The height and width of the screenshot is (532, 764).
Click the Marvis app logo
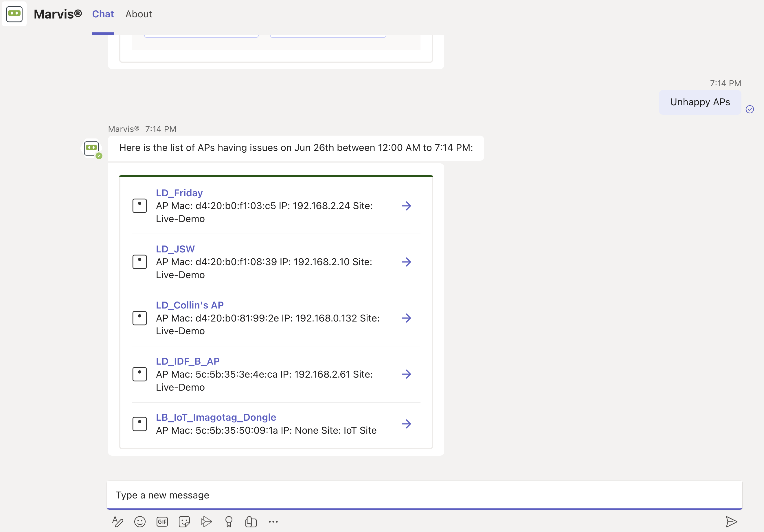pyautogui.click(x=14, y=14)
